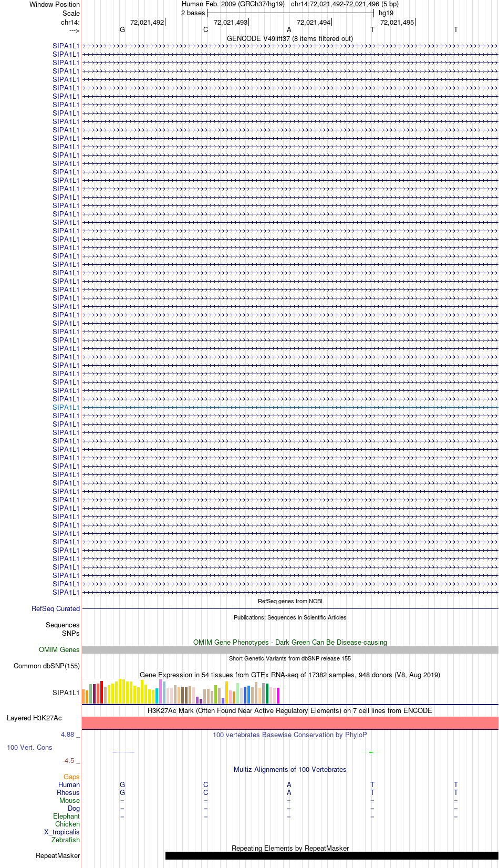This screenshot has height=868, width=499.
Task: Click the Zebrafish alignment row label
Action: [66, 840]
